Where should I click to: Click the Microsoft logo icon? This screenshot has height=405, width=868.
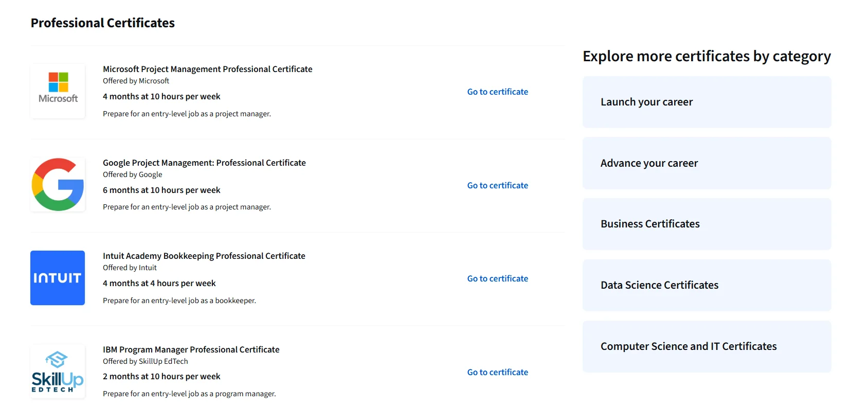point(58,91)
